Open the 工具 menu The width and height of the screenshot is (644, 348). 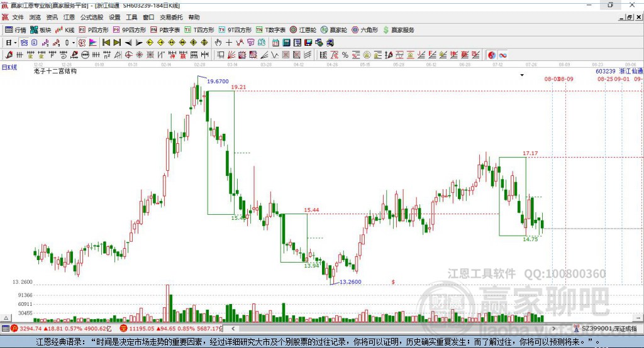coord(131,17)
